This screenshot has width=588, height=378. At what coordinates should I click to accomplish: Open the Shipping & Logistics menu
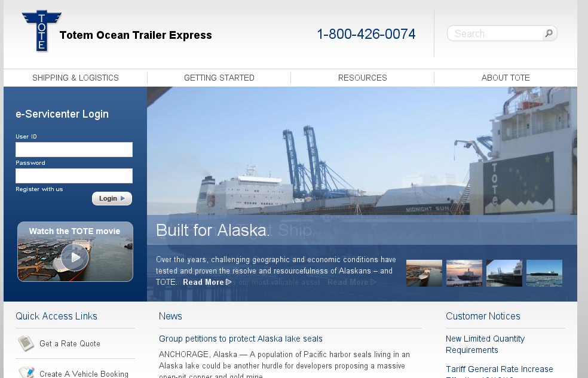pos(75,78)
